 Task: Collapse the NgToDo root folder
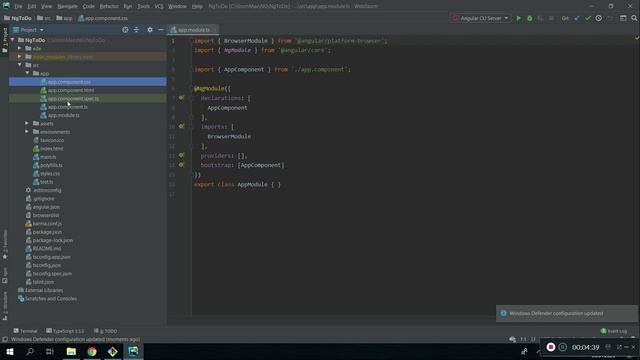[12, 40]
